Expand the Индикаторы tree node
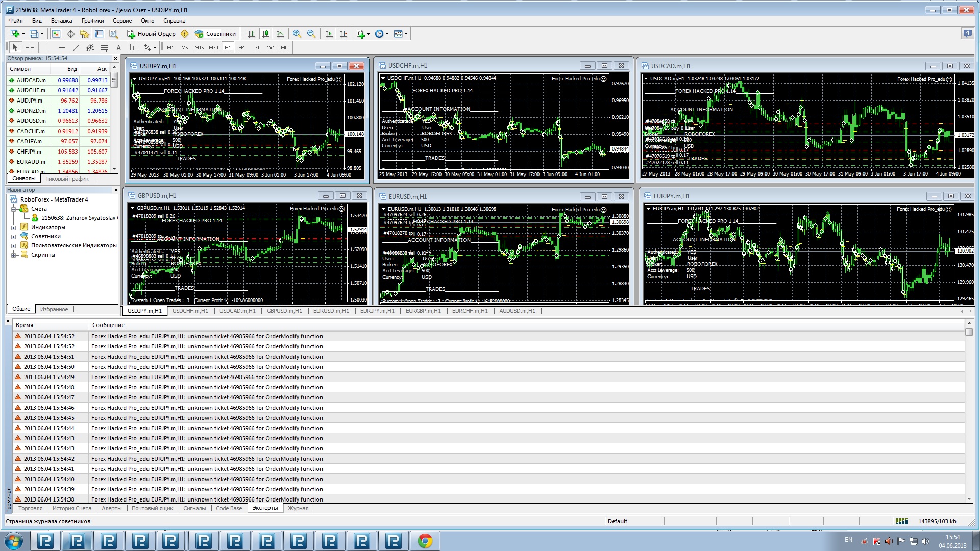980x551 pixels. pyautogui.click(x=14, y=228)
